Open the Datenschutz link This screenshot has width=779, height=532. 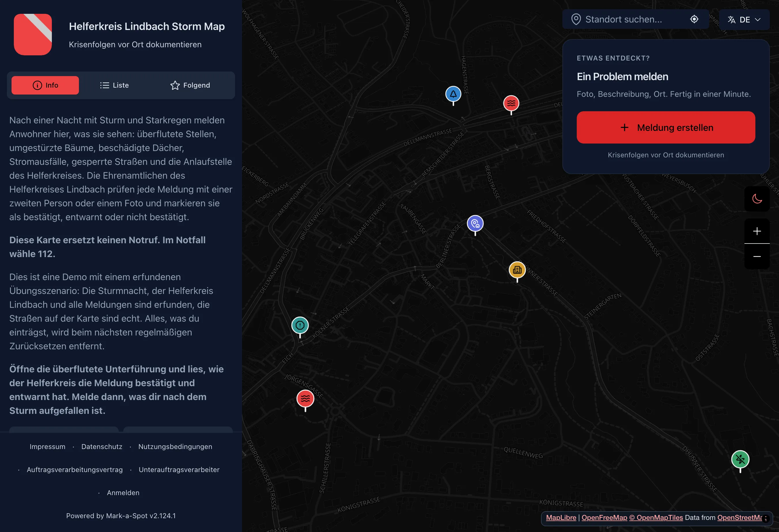coord(102,446)
